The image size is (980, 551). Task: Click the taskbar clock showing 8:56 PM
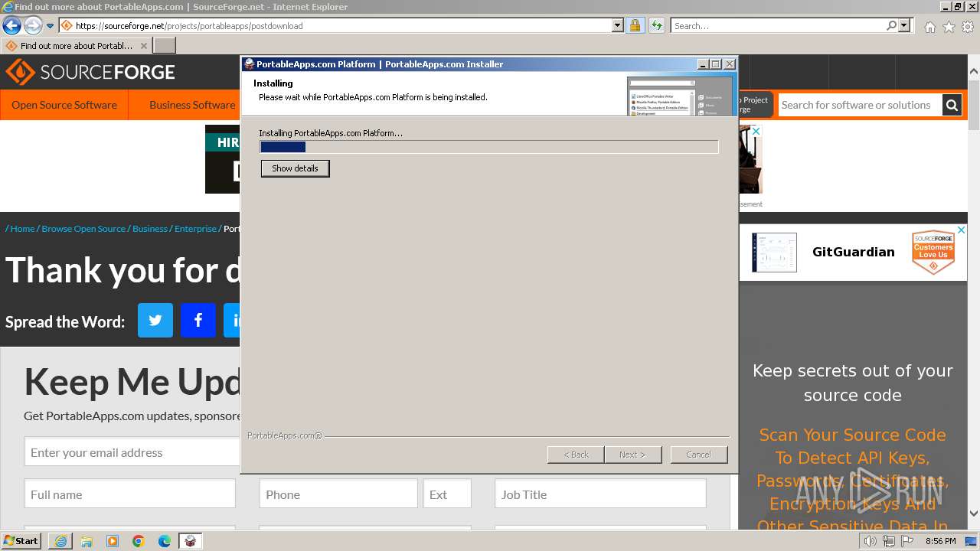pyautogui.click(x=940, y=542)
